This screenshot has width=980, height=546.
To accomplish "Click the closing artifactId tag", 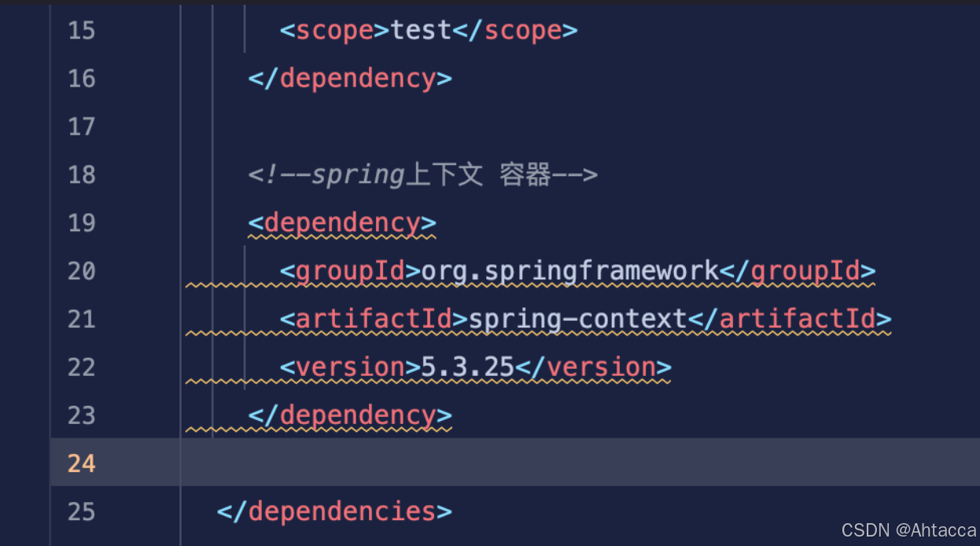I will tap(790, 319).
